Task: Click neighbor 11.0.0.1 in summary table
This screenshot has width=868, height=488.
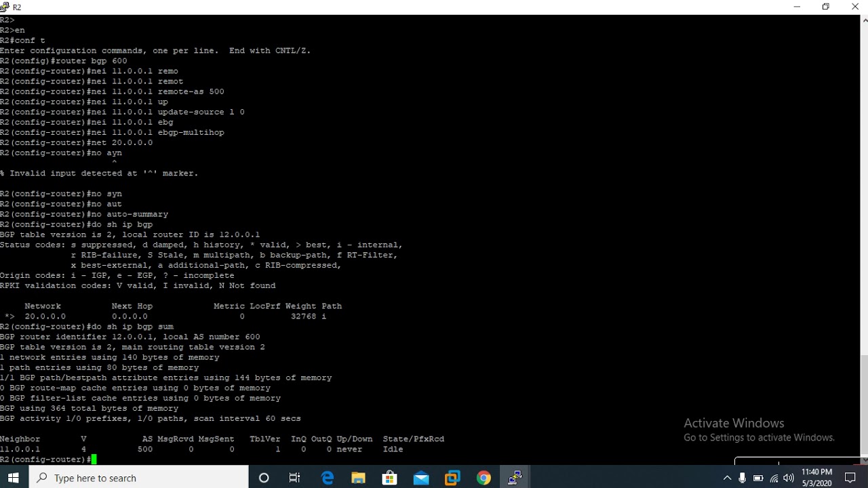Action: point(20,449)
